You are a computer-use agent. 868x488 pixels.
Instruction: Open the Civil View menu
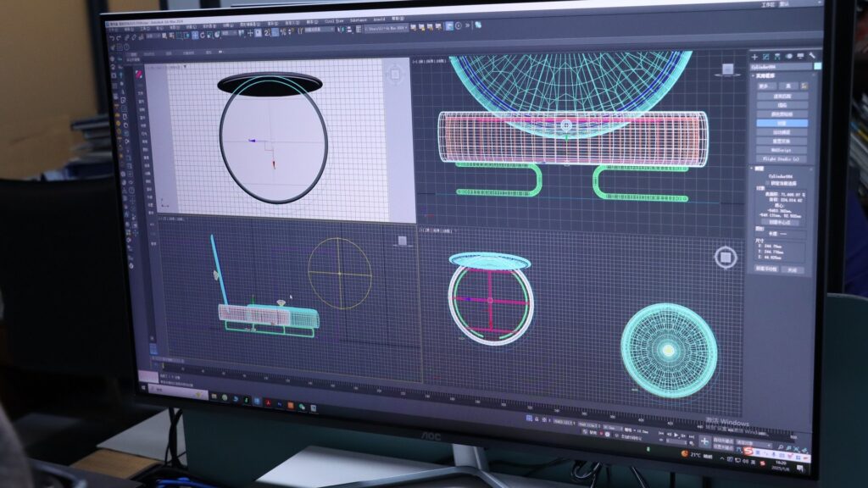[334, 21]
